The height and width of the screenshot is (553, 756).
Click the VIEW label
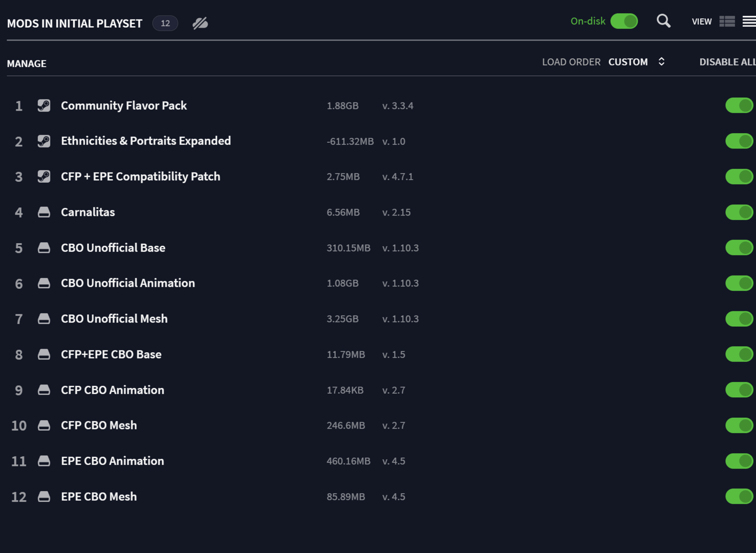click(x=702, y=22)
